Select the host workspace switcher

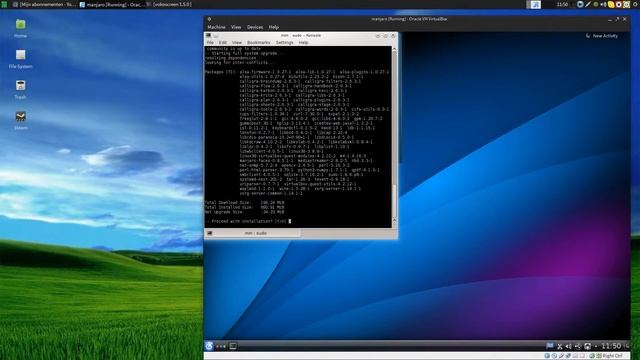(x=533, y=4)
